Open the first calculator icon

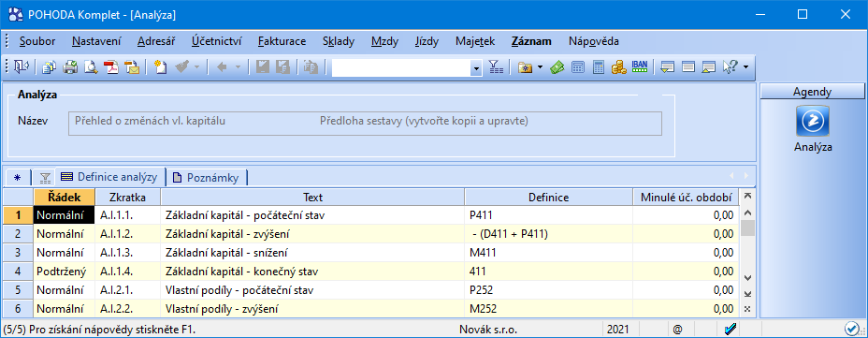577,67
